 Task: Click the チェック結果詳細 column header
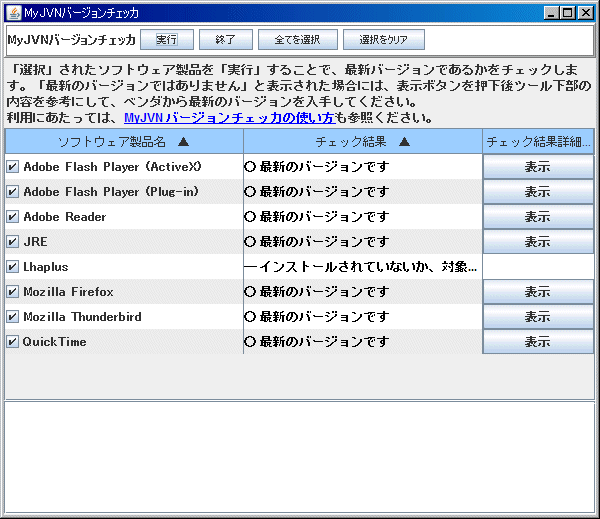pyautogui.click(x=538, y=142)
